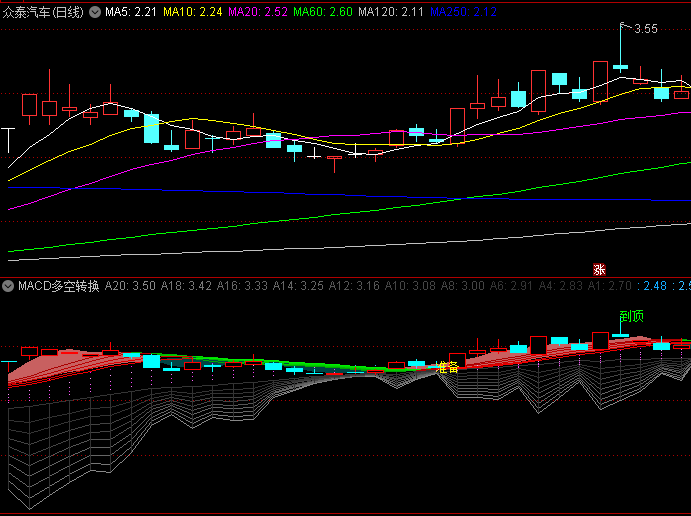Select the yellow MA10: 2.24 label
Screen dimensions: 691x516
(x=194, y=13)
